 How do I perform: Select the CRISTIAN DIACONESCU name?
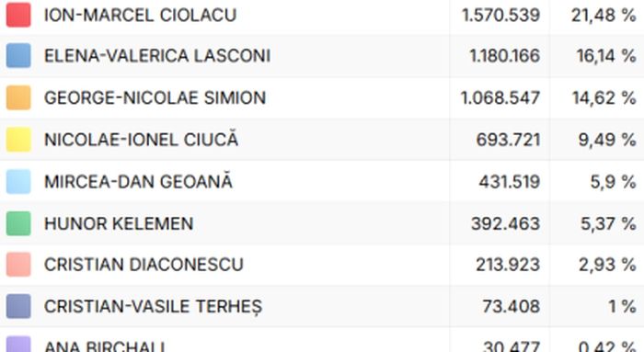pos(144,265)
